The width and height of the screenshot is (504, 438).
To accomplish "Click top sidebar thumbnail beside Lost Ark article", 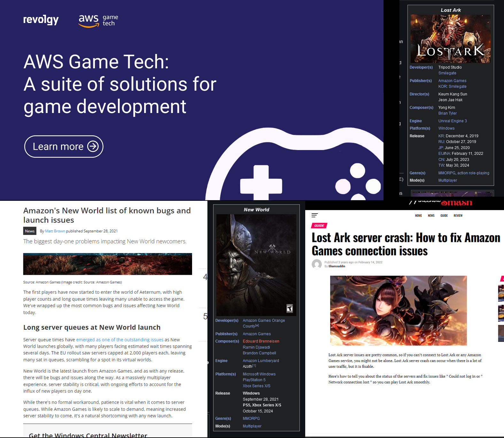I will 501,293.
